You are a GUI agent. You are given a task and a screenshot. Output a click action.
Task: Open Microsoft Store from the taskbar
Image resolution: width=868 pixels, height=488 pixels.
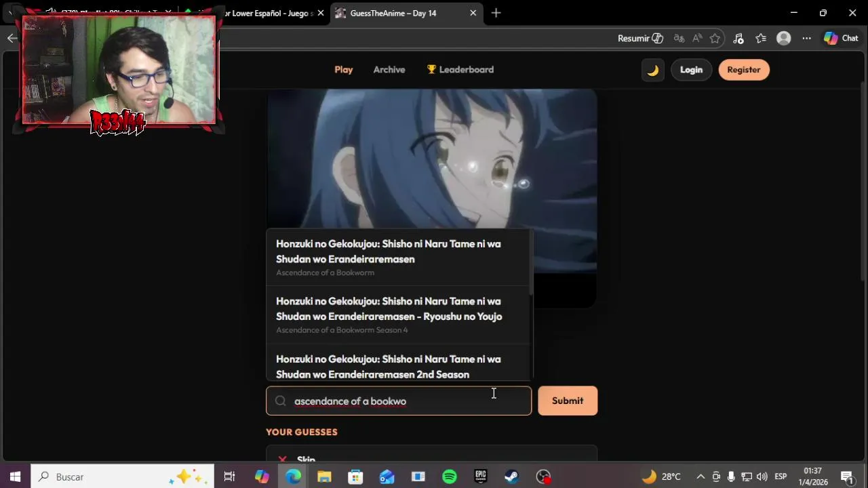coord(355,476)
